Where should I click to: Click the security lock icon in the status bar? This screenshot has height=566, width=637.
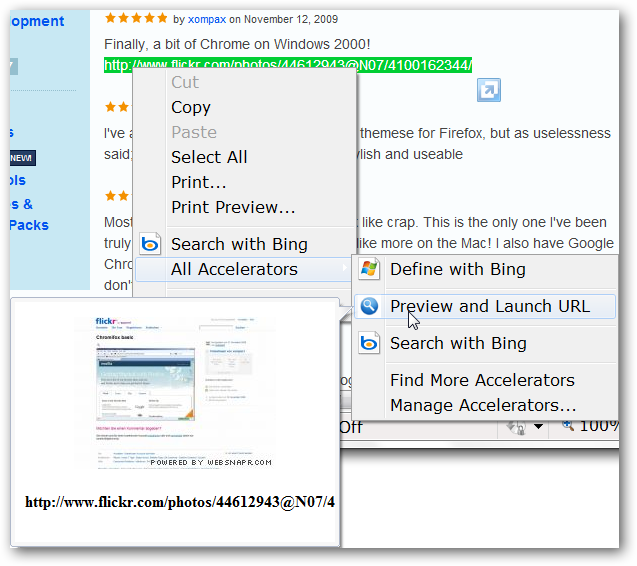click(516, 427)
